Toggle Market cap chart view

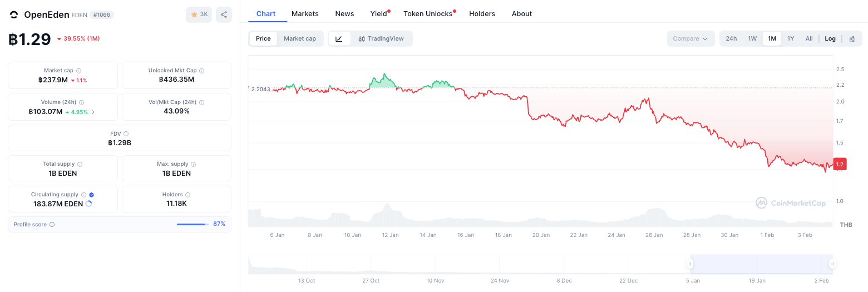coord(300,38)
